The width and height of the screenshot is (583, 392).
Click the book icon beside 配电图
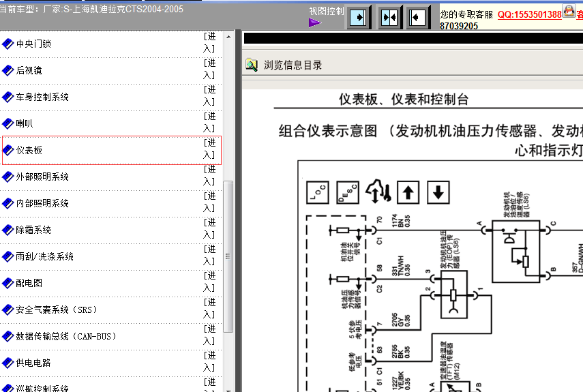point(8,283)
